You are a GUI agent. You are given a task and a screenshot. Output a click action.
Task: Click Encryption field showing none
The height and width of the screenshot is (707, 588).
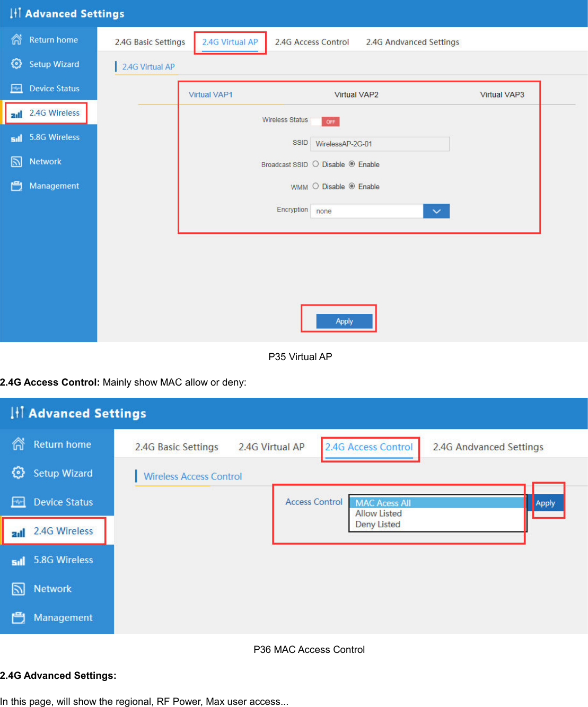(x=367, y=211)
